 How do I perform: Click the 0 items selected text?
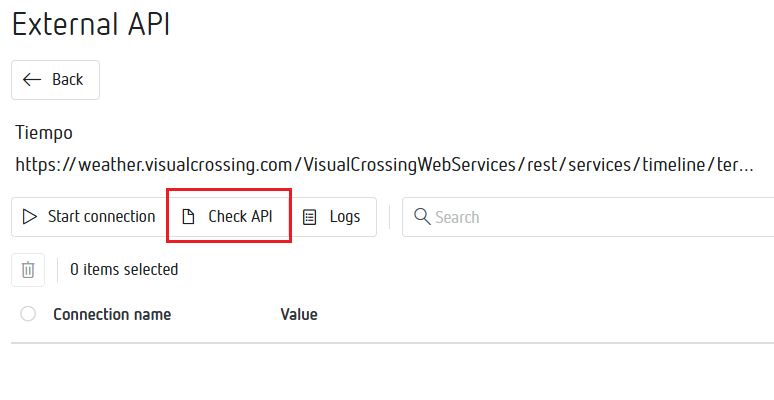point(124,269)
